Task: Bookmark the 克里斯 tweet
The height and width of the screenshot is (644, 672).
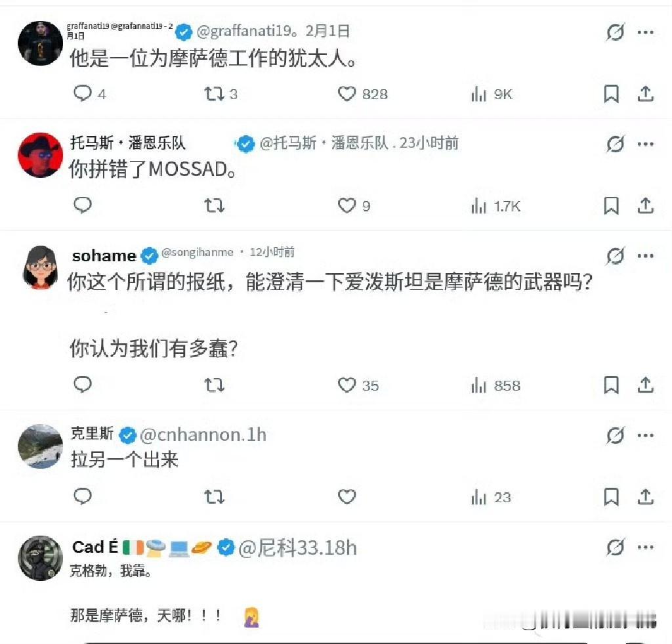Action: click(611, 497)
